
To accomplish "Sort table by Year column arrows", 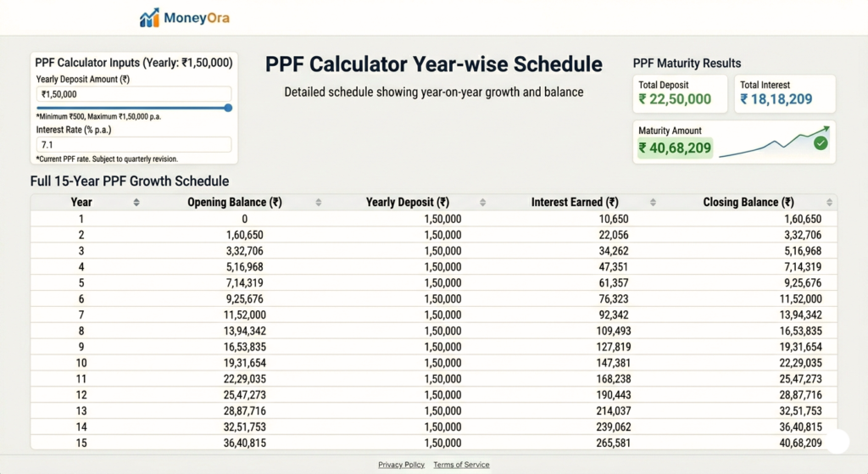I will [x=136, y=203].
